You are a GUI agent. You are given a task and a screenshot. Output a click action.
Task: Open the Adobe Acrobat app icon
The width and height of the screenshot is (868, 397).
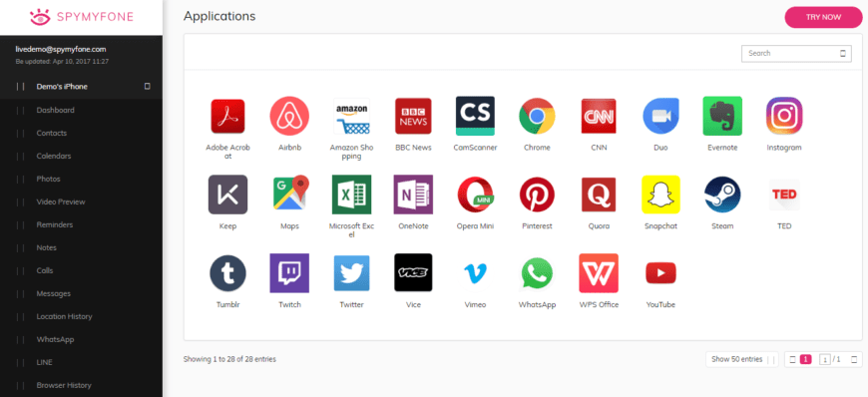tap(227, 117)
